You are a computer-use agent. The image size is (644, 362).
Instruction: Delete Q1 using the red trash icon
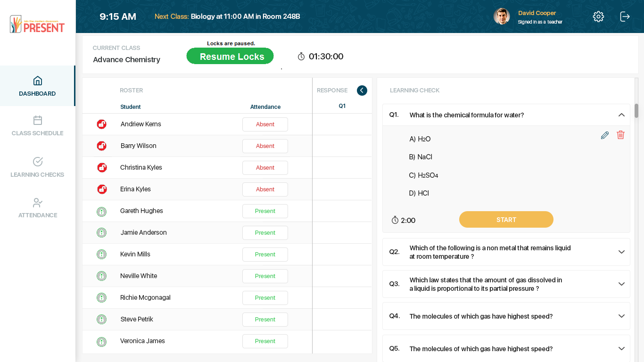point(620,135)
